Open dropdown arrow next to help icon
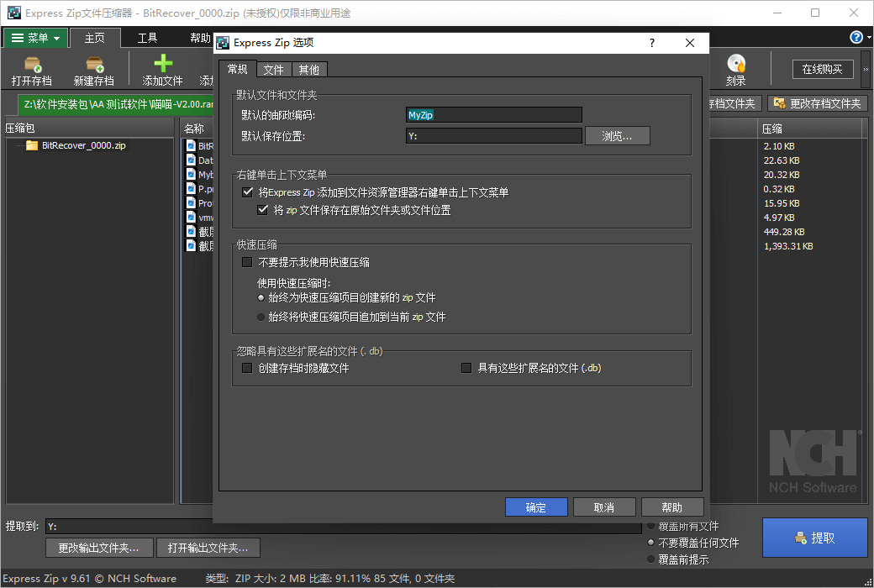874x588 pixels. (x=869, y=38)
